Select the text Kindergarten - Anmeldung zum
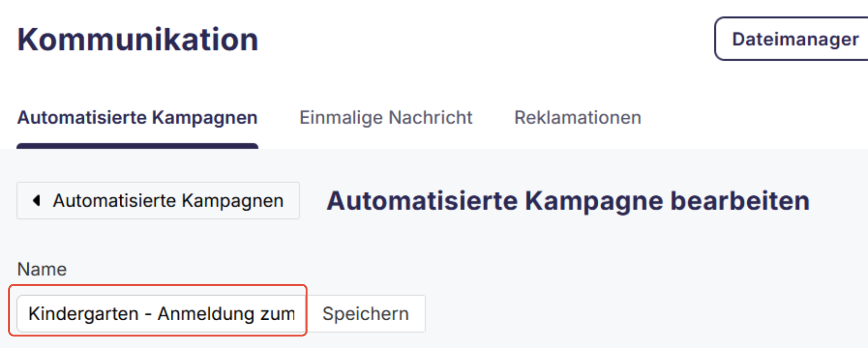 click(x=161, y=314)
